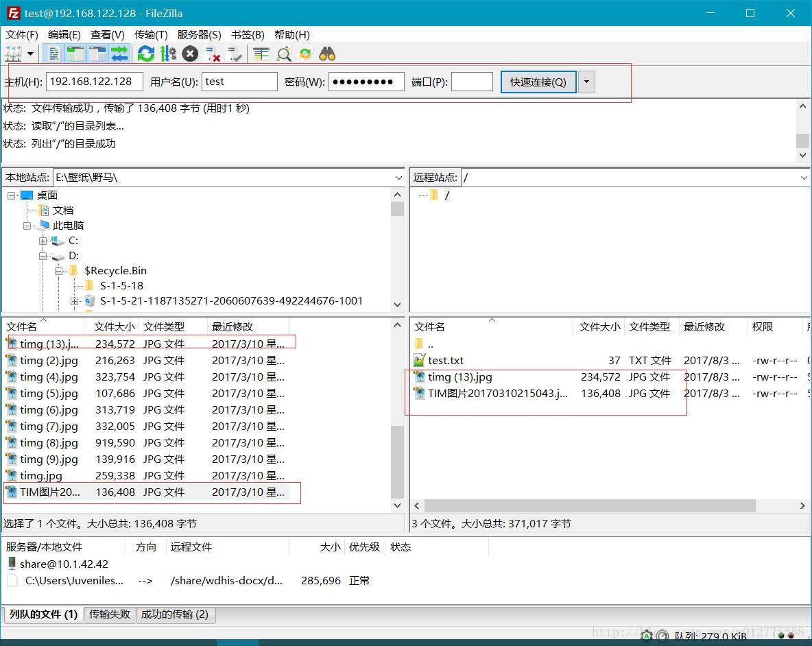The height and width of the screenshot is (646, 812).
Task: Select the S-1-5-18 folder
Action: (121, 286)
